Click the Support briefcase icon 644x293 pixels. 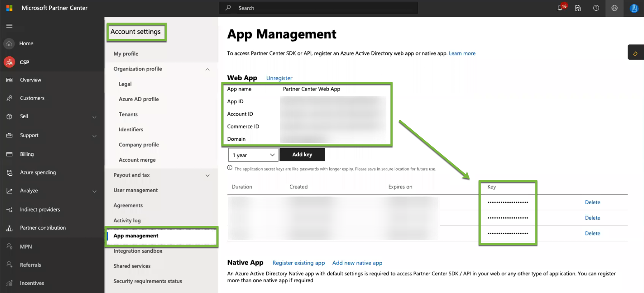point(9,135)
